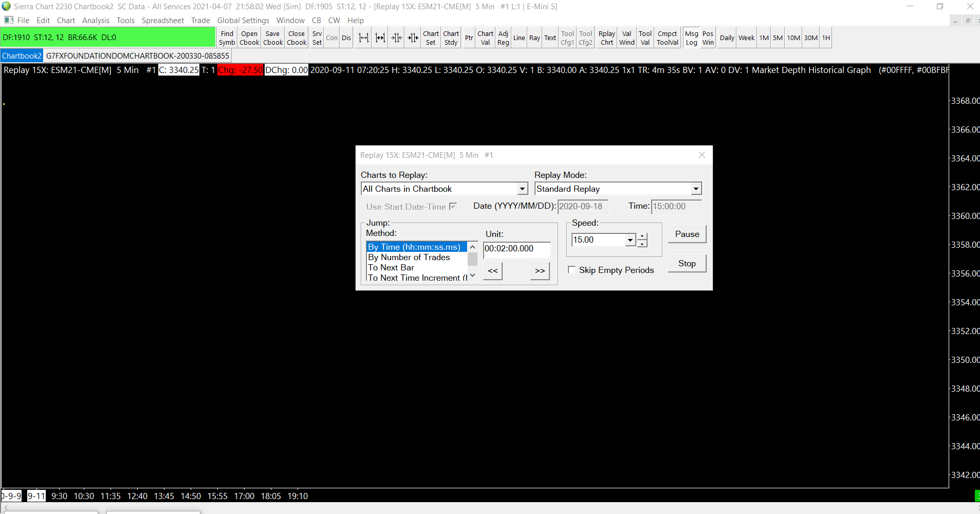Open the Val Wind values window

(626, 38)
